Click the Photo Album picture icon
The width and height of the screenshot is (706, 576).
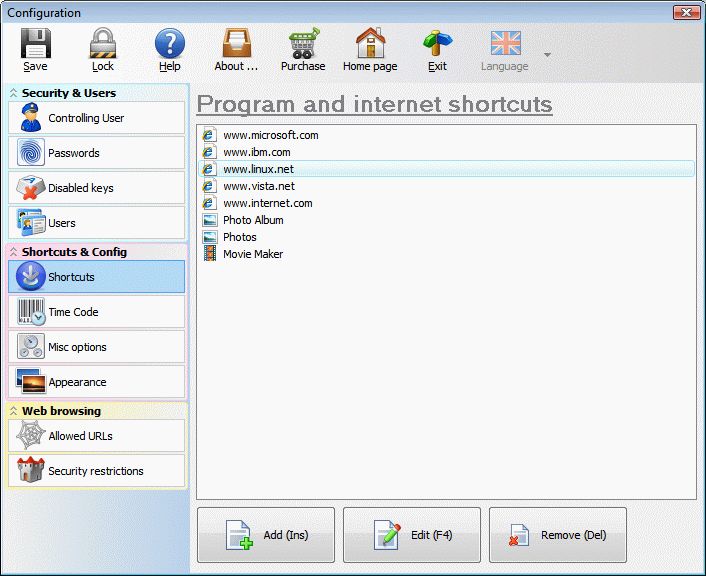click(x=210, y=220)
